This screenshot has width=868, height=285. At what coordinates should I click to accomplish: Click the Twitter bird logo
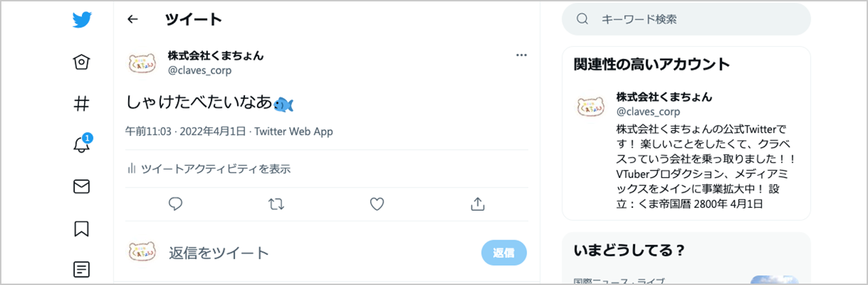[x=82, y=20]
